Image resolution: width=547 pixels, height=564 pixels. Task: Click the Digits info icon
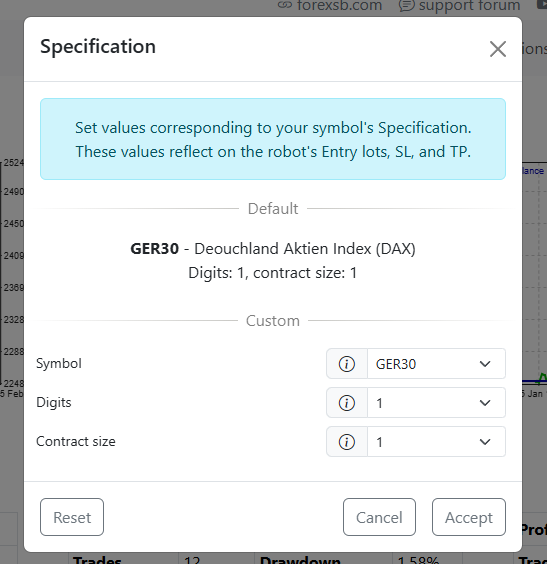(347, 402)
